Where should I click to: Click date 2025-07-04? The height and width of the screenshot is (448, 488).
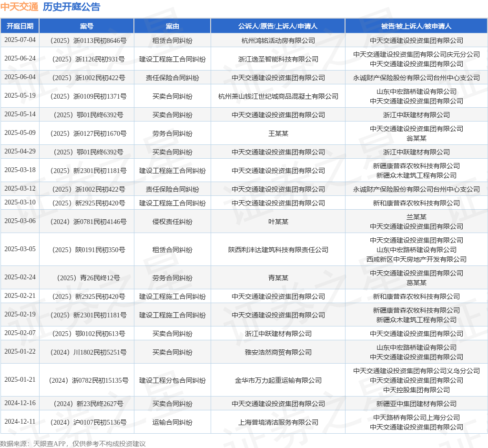click(20, 40)
